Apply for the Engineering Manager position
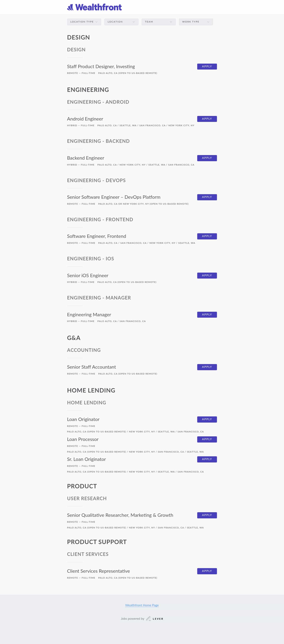The image size is (284, 644). tap(207, 314)
